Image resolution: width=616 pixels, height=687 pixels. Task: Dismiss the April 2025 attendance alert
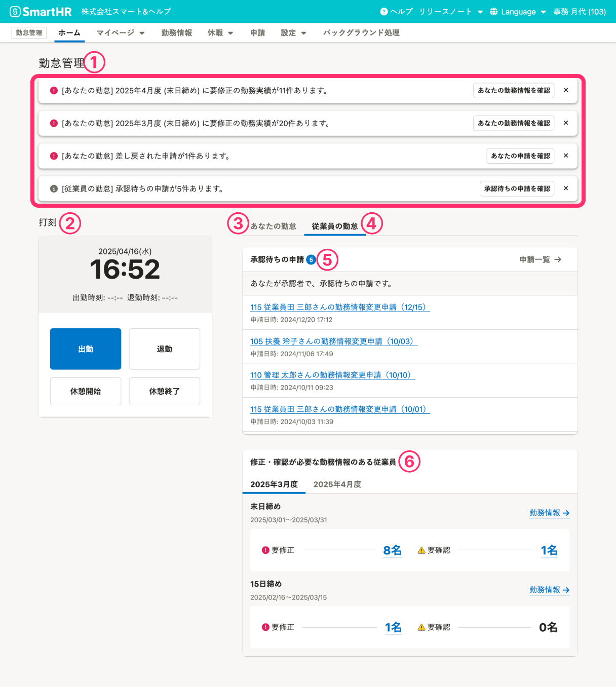pyautogui.click(x=566, y=90)
